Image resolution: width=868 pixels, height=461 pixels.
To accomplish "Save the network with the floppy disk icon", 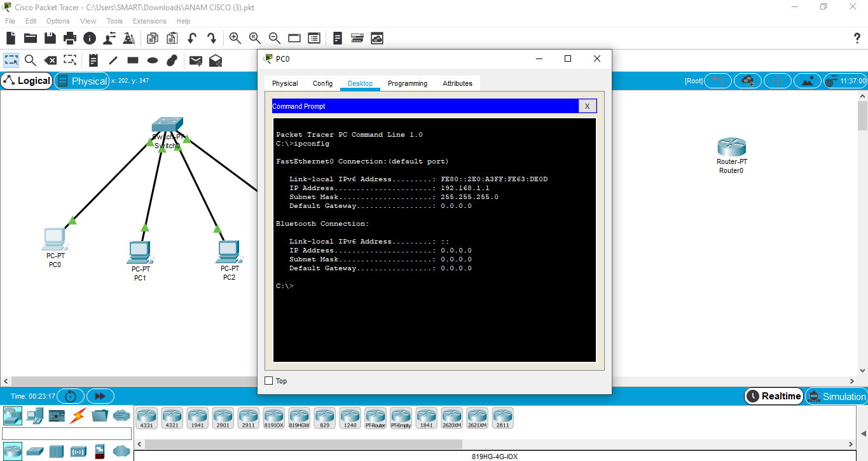I will [x=50, y=38].
